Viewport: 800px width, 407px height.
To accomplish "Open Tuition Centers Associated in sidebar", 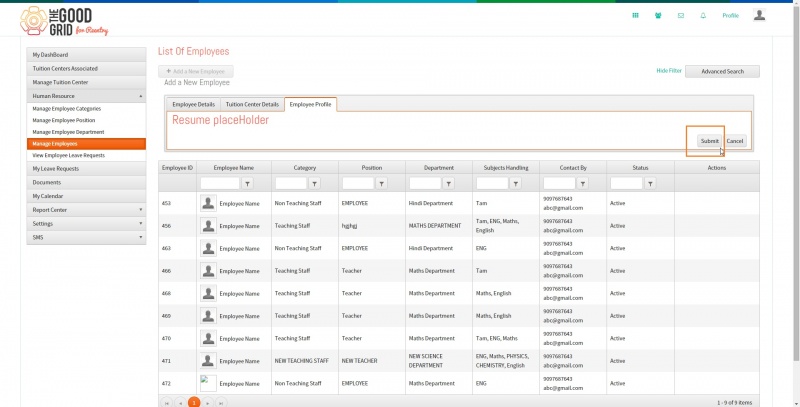I will 86,68.
